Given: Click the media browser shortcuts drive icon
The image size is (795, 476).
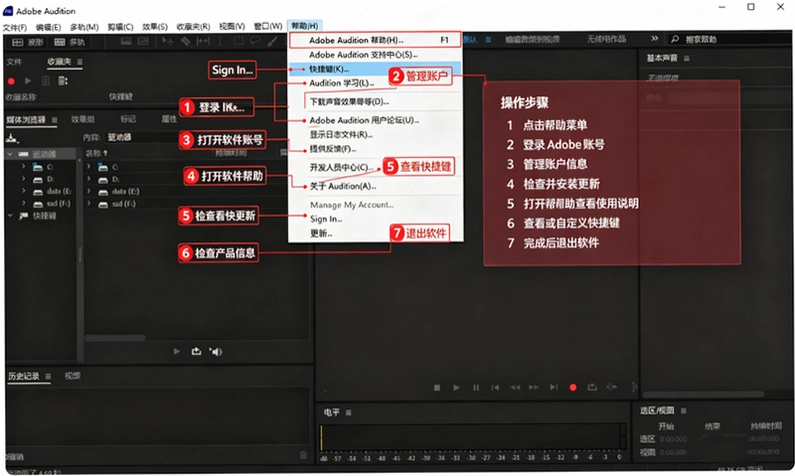Looking at the screenshot, I should click(x=12, y=138).
